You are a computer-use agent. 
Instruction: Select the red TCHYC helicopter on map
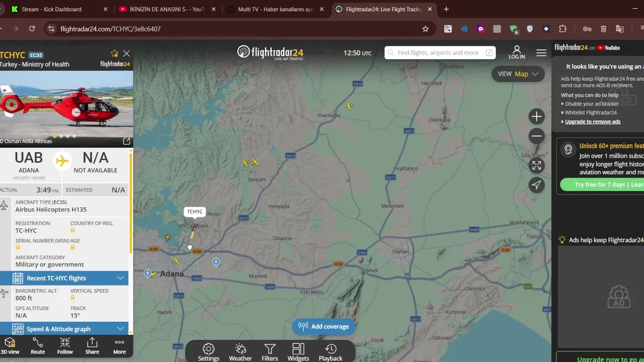[195, 227]
